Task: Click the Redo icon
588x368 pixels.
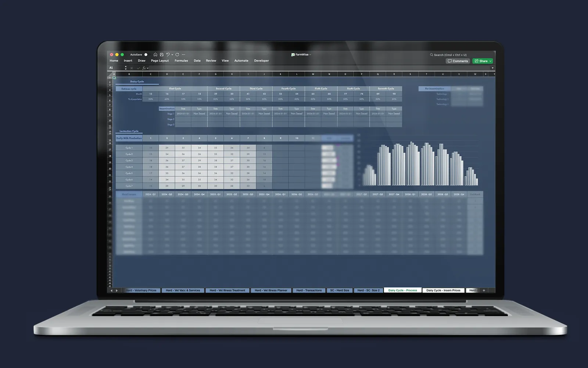Action: (x=177, y=54)
